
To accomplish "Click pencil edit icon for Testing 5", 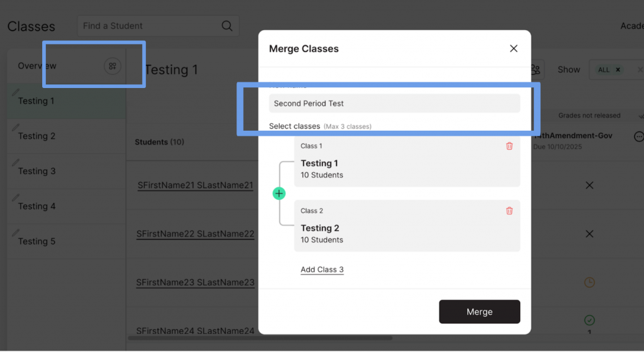I will click(x=16, y=233).
